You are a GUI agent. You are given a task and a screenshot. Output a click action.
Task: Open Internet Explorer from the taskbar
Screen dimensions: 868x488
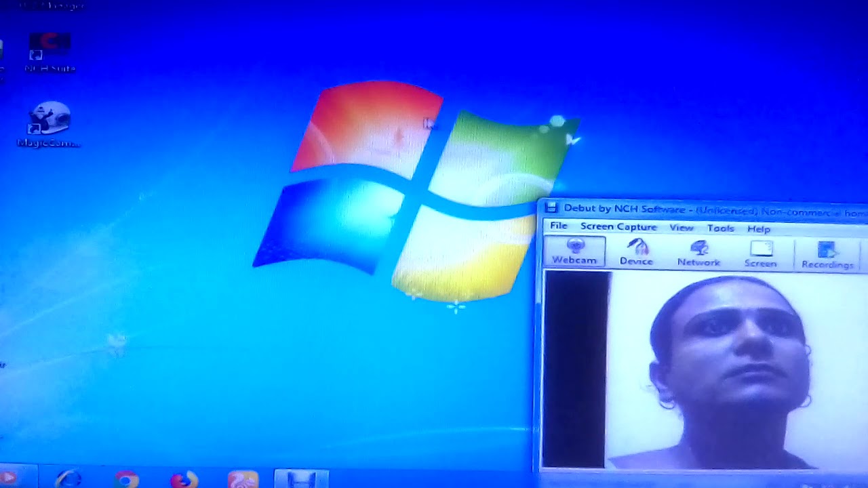[x=68, y=479]
